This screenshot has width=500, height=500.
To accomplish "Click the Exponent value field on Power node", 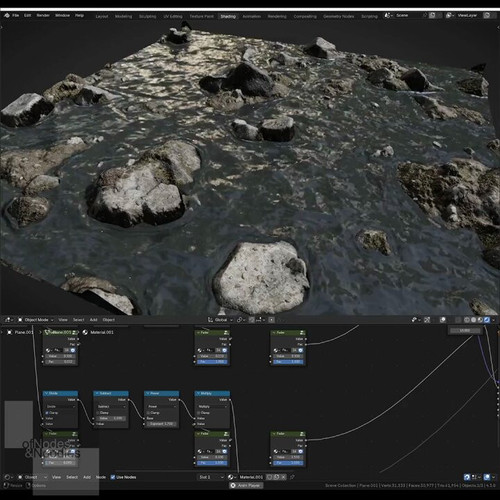I will click(x=162, y=424).
